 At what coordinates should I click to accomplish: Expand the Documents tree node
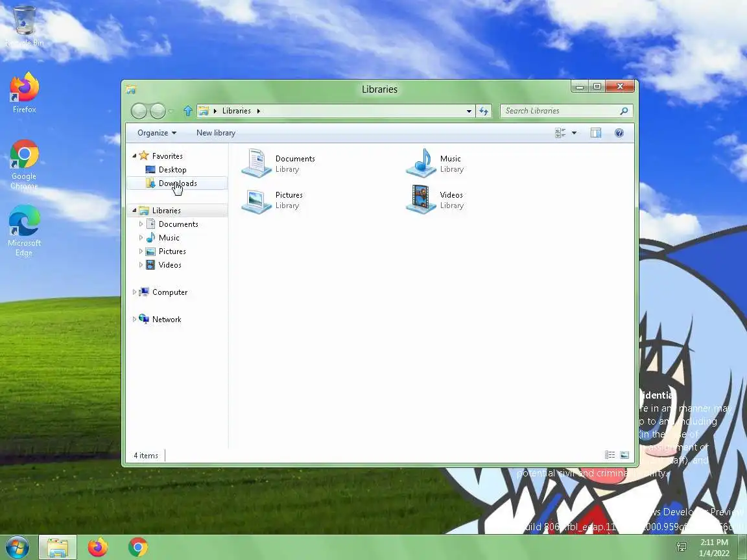(141, 224)
